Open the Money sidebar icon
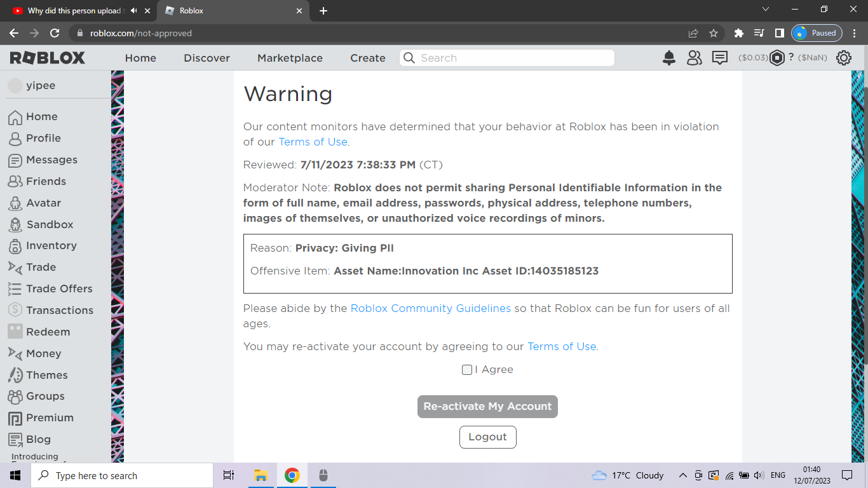The image size is (868, 488). [15, 354]
